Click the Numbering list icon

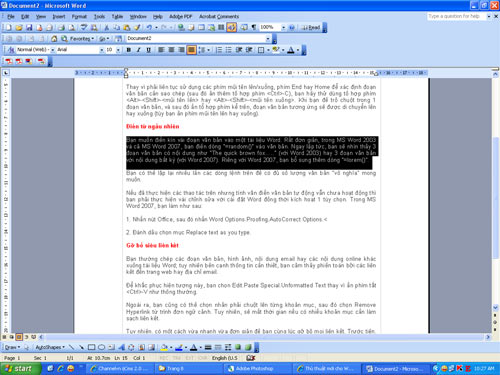coord(219,50)
